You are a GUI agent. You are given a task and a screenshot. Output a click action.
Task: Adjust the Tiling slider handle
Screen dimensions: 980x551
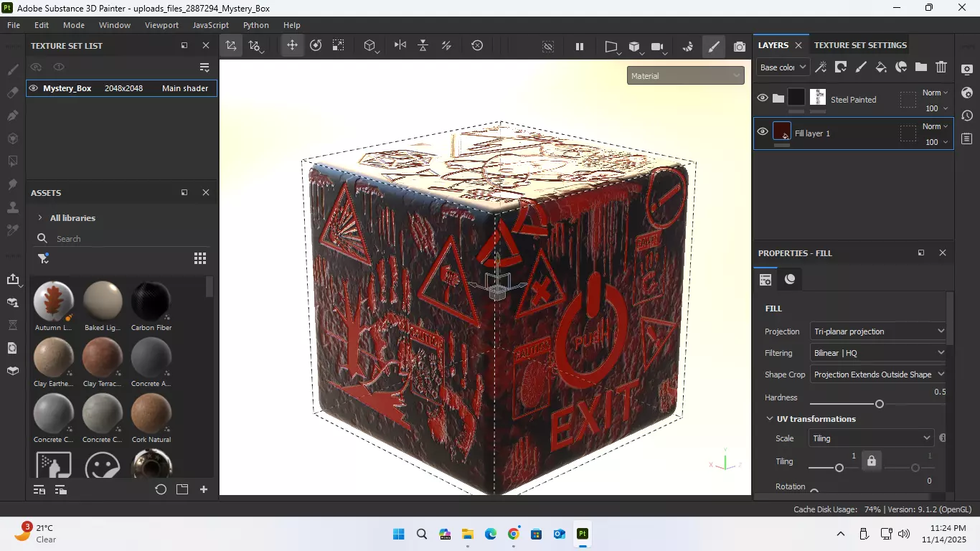839,468
